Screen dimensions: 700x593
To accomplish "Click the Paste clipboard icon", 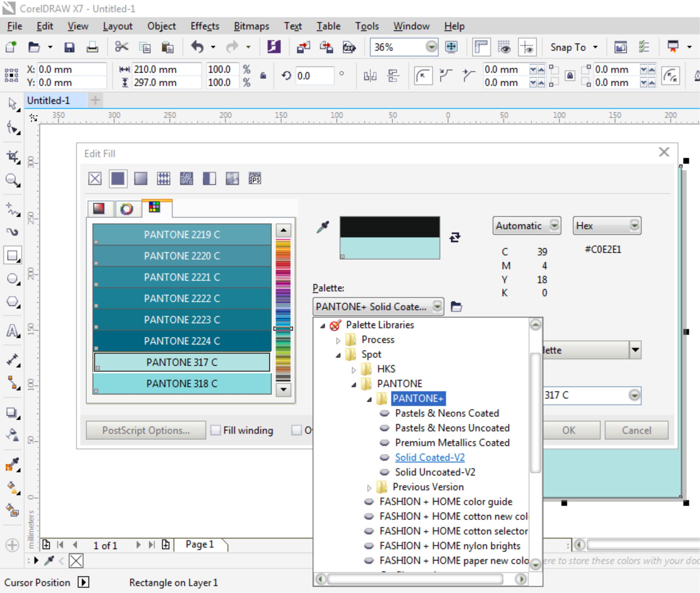I will coord(168,47).
